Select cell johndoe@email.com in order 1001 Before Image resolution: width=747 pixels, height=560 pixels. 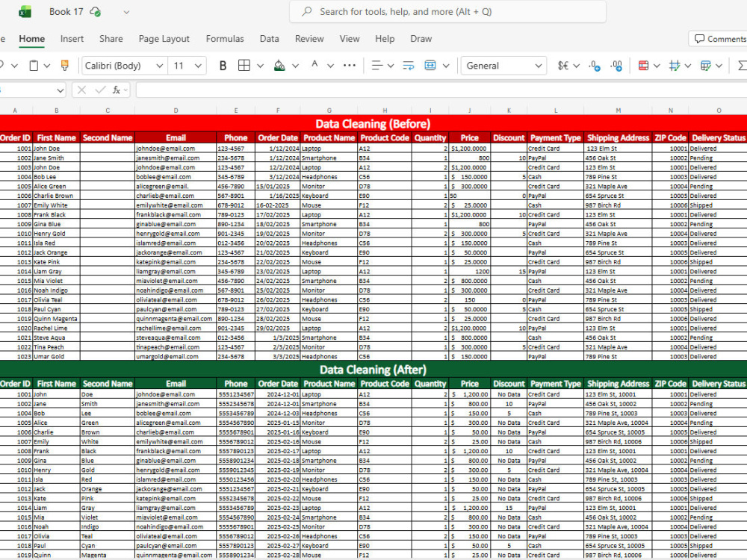pos(176,149)
